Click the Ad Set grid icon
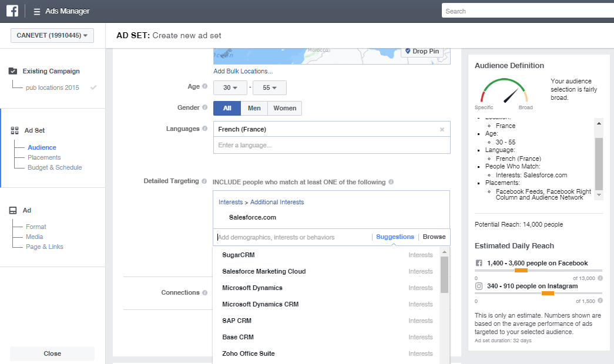The height and width of the screenshot is (364, 614). click(x=15, y=130)
